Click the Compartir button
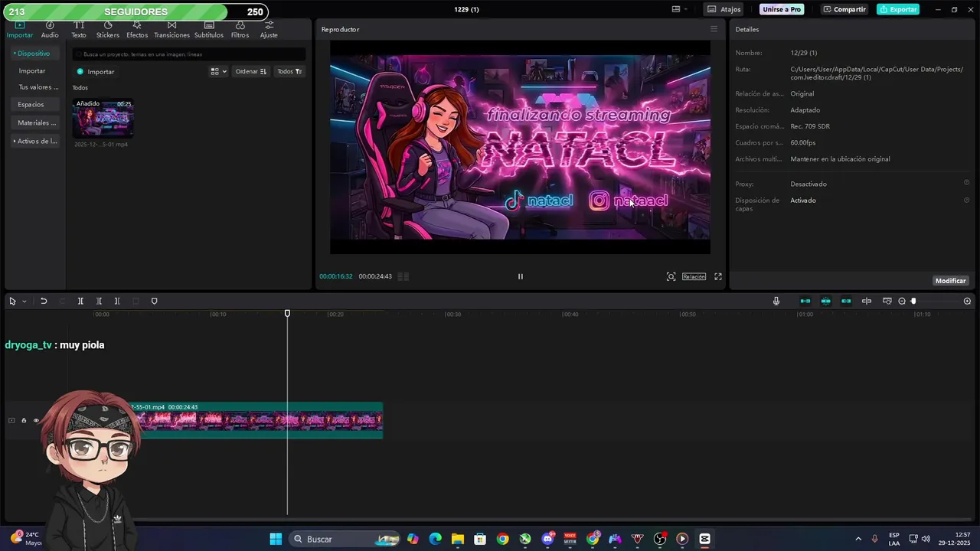980x551 pixels. tap(844, 9)
